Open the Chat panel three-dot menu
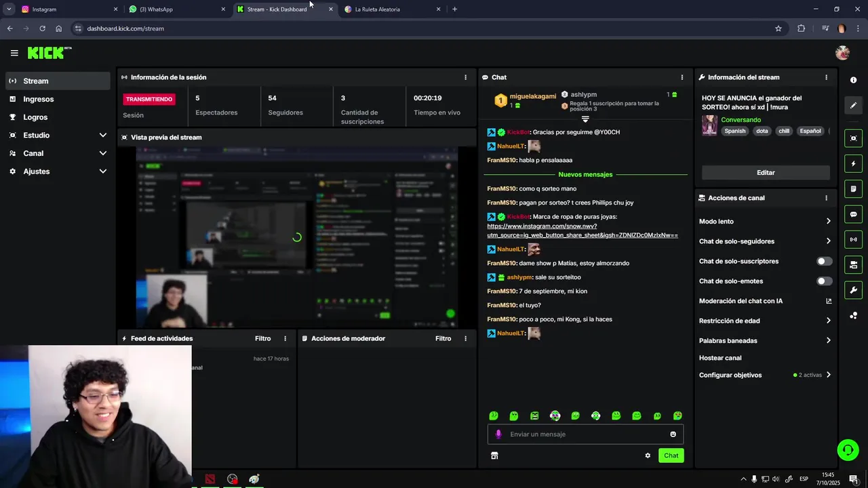 pos(682,77)
